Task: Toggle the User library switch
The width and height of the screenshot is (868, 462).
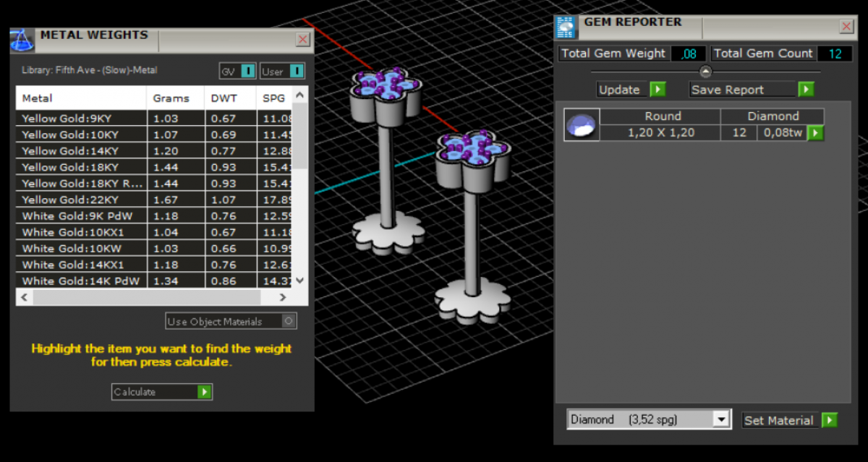Action: coord(297,71)
